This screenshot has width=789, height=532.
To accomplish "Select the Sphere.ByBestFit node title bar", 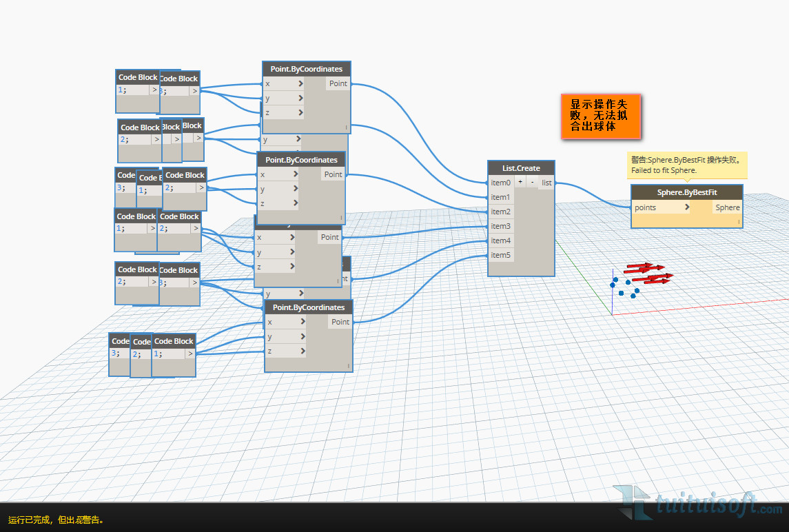I will 686,192.
